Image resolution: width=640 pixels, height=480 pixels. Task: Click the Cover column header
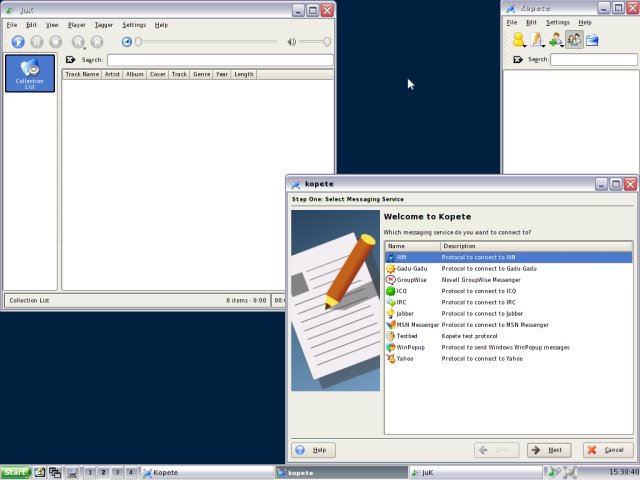(x=158, y=74)
